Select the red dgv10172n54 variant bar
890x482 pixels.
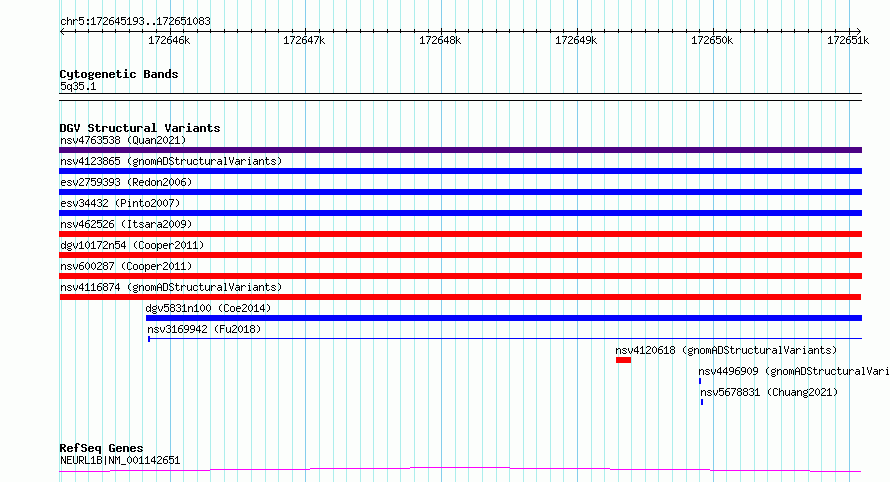(460, 255)
